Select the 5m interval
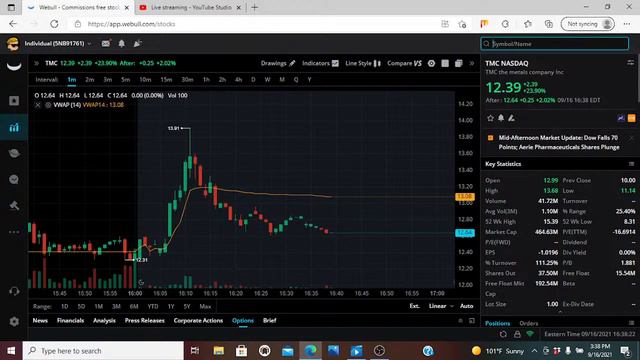 point(125,80)
